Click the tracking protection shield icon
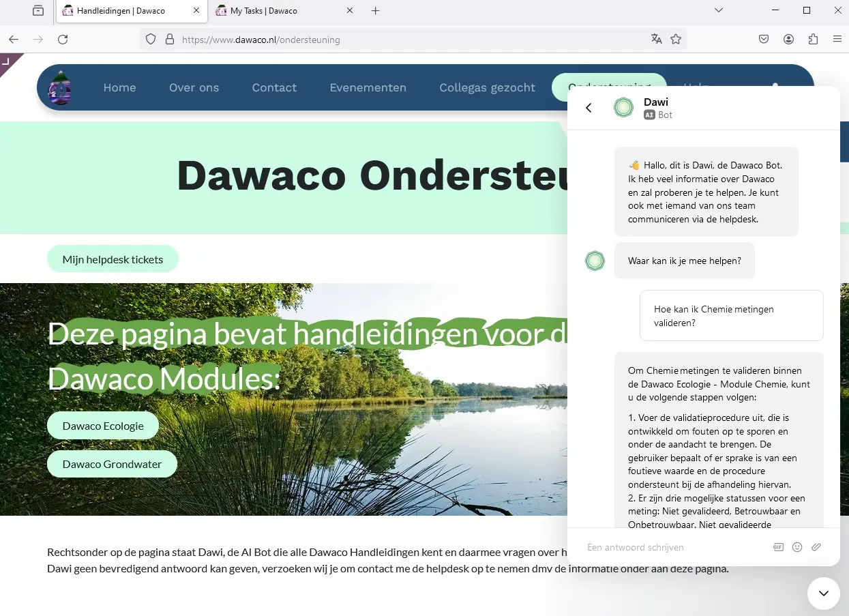The image size is (849, 616). 151,40
